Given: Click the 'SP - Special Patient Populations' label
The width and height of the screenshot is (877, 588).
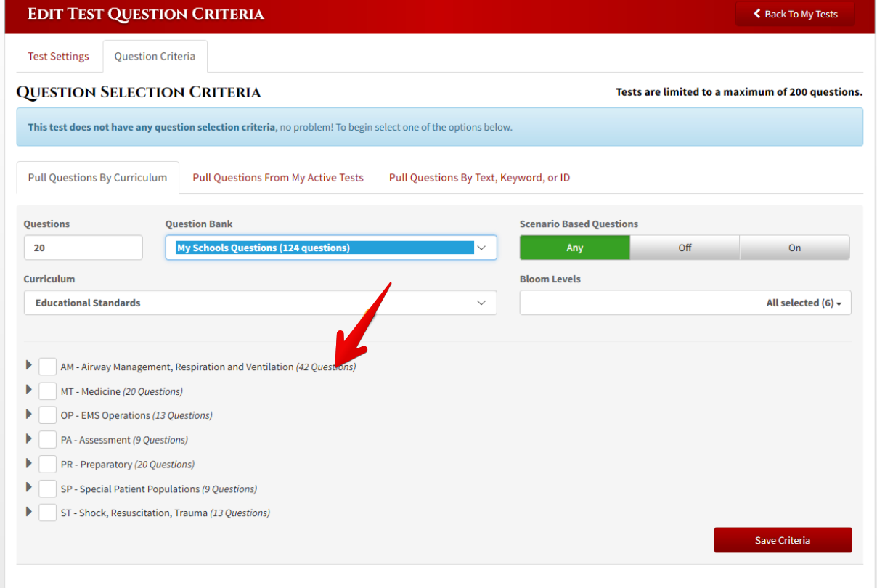Looking at the screenshot, I should click(130, 489).
